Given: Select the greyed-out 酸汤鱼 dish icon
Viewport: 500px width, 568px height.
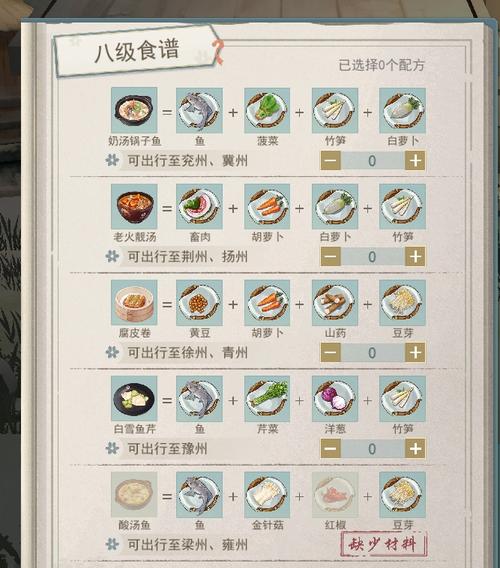Looking at the screenshot, I should coord(134,494).
